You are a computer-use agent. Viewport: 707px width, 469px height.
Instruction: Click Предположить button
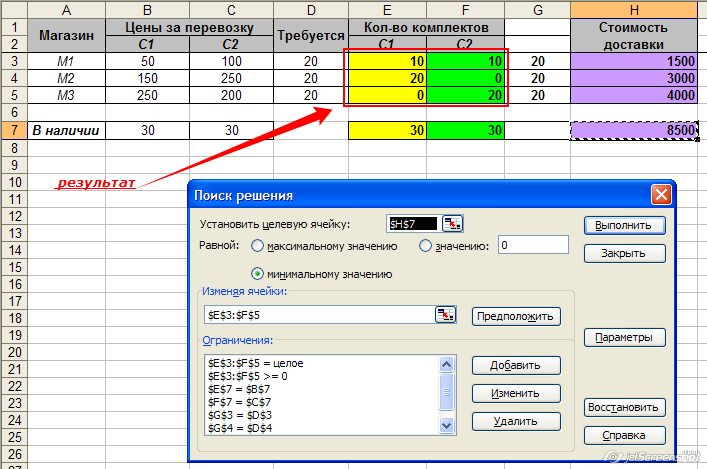[516, 317]
